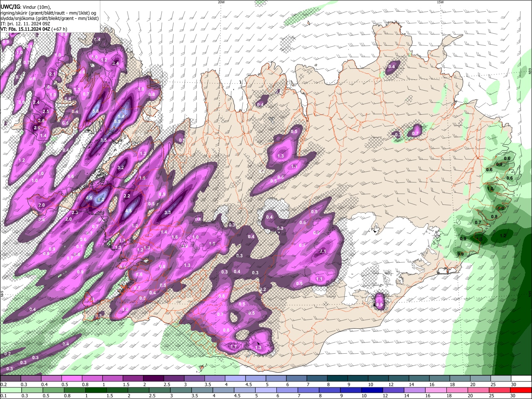Screen dimensions: 532x399
Task: Click the 2.3 snowfall value on the map
Action: click(x=75, y=212)
